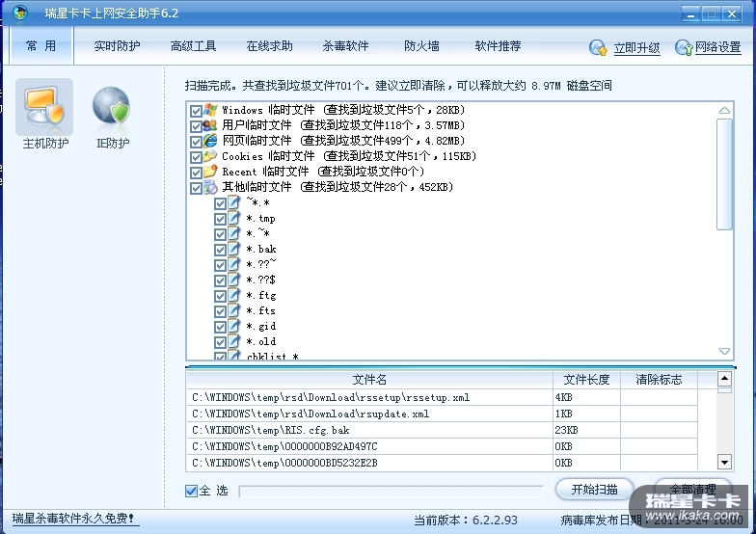This screenshot has height=534, width=756.
Task: Click the file icon beside *.??~
Action: [x=233, y=264]
